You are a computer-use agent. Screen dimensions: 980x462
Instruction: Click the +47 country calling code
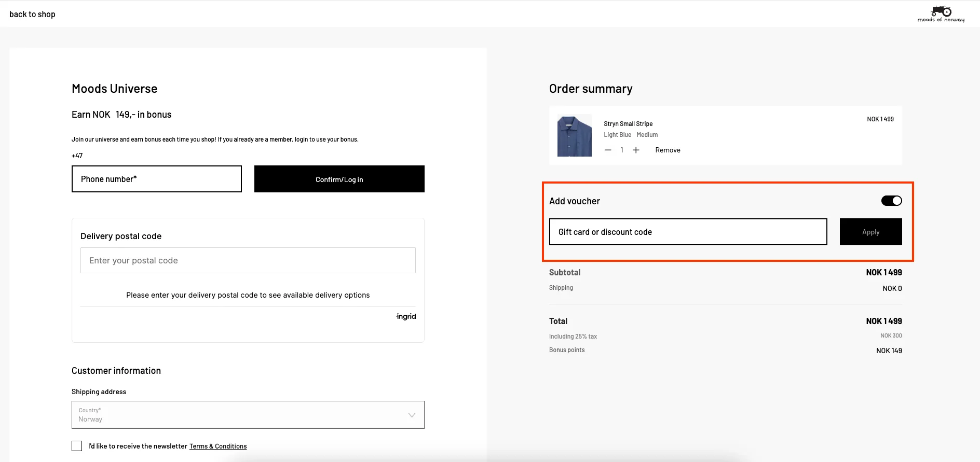coord(77,156)
